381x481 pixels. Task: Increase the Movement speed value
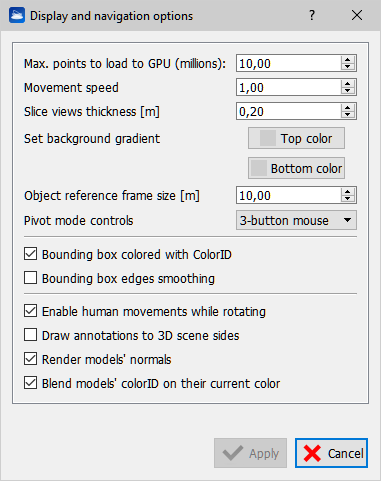click(x=348, y=83)
